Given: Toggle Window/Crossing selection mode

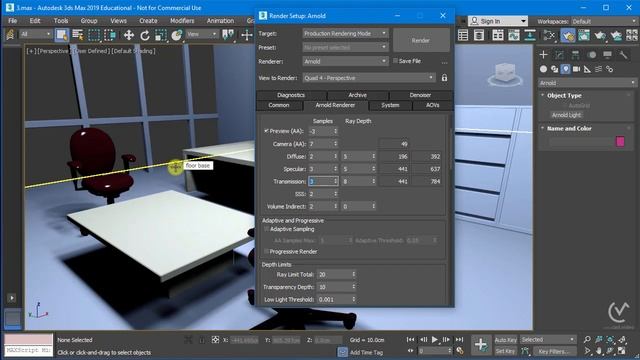Looking at the screenshot, I should [110, 35].
